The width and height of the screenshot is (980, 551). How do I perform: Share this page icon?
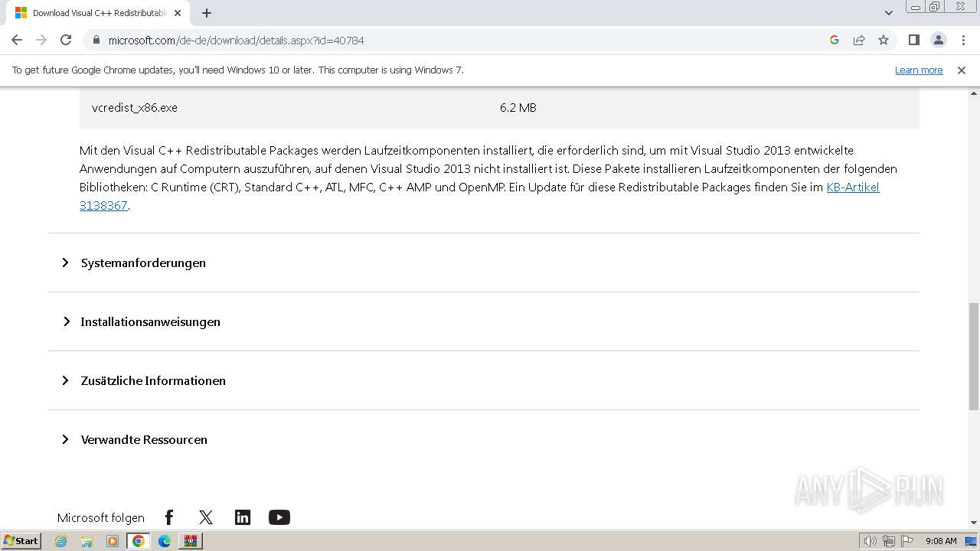click(x=859, y=40)
